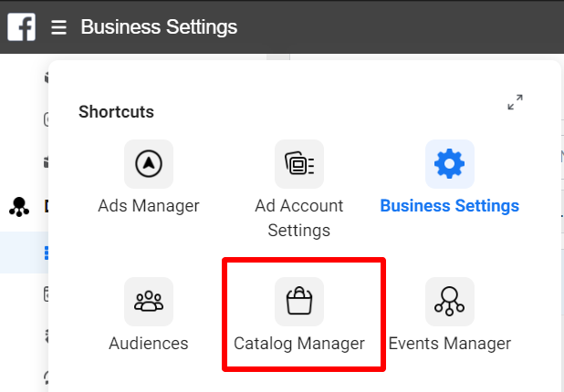This screenshot has height=392, width=564.
Task: Open the Audiences people icon
Action: point(149,302)
